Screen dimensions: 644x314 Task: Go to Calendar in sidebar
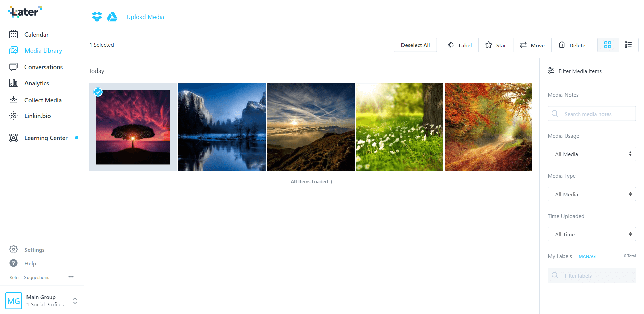(x=36, y=34)
